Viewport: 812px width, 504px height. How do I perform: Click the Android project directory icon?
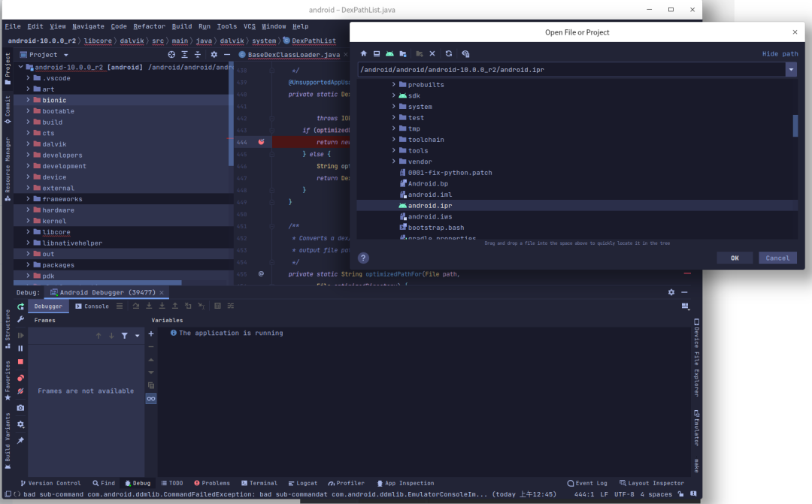389,54
